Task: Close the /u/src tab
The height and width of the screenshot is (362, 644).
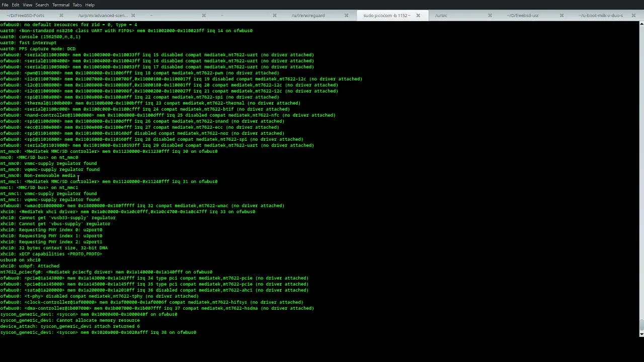Action: tap(490, 16)
